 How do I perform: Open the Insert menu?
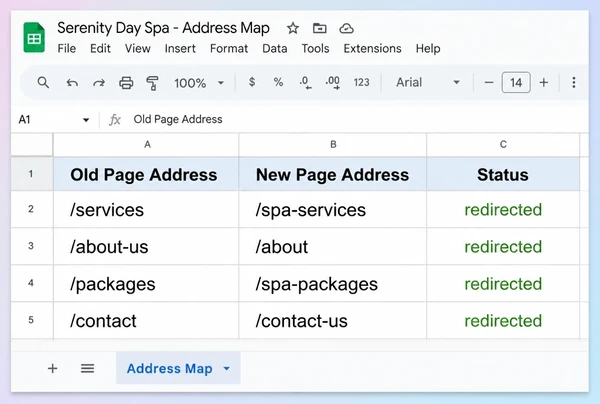(180, 49)
